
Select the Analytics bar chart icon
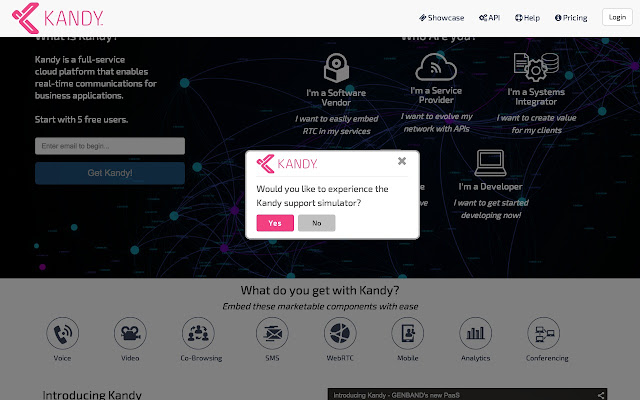[x=476, y=333]
